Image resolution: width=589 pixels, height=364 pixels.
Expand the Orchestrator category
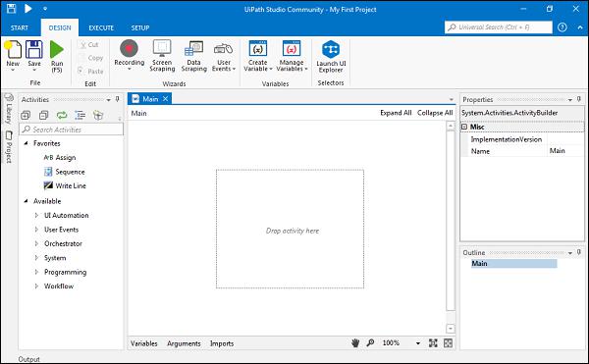(36, 243)
